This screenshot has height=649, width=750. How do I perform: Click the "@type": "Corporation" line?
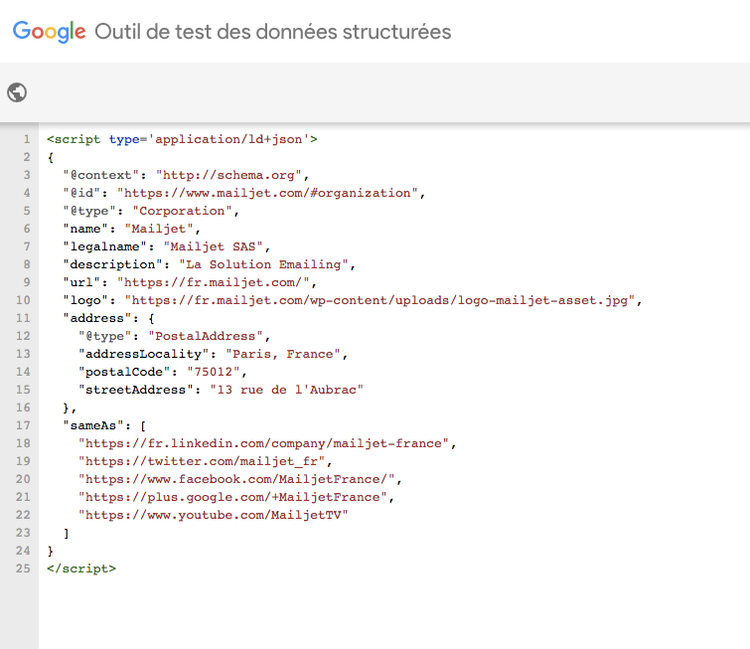coord(151,211)
